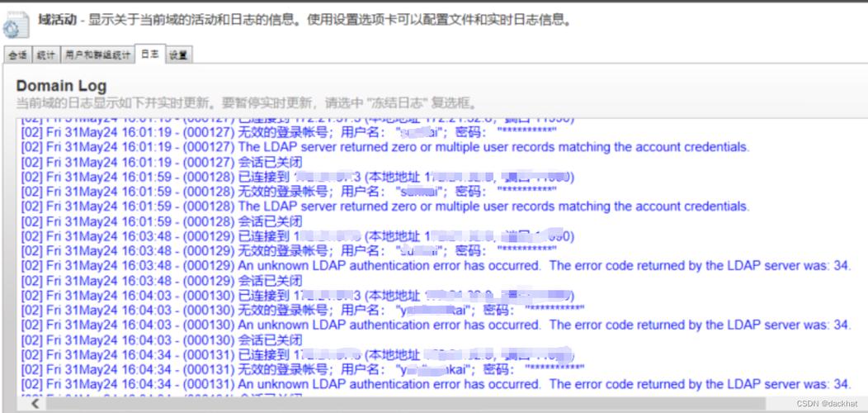Select session 000129 已连接到 line
868x413 pixels.
tap(298, 237)
